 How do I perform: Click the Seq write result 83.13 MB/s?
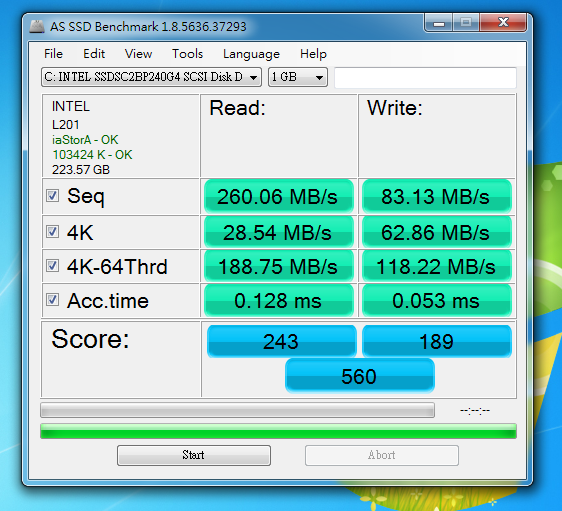tap(437, 196)
